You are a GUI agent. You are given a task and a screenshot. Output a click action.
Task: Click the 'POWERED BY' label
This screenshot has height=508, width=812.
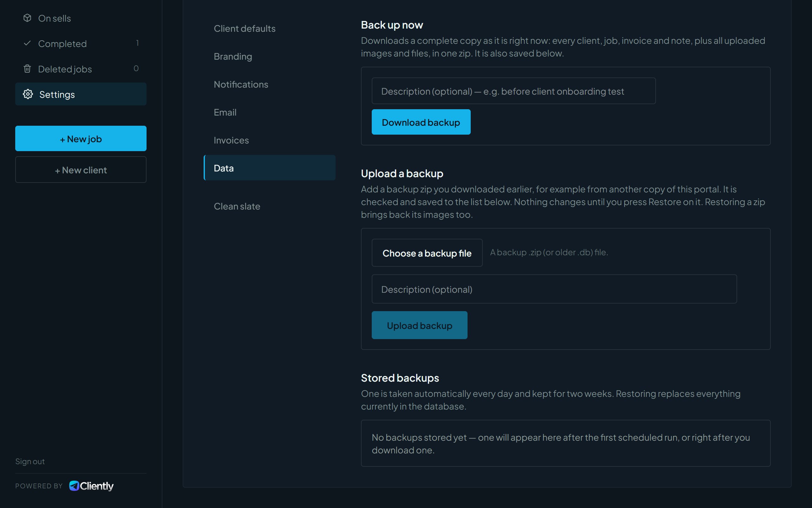39,486
